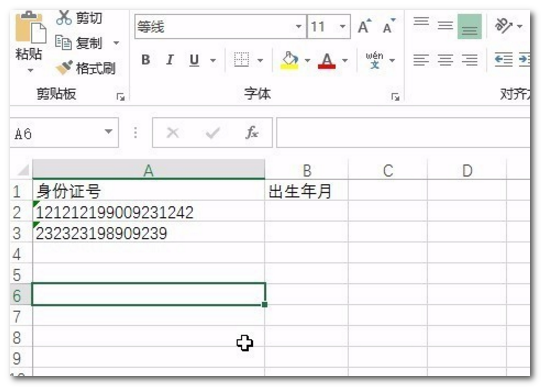Open the Name Box dropdown arrow
The height and width of the screenshot is (387, 541).
pyautogui.click(x=109, y=132)
